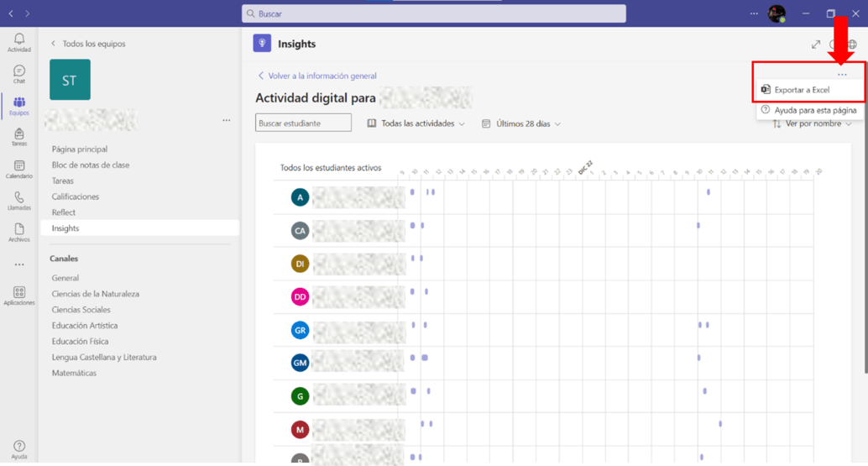Click the Insights lightbulb app icon
Viewport: 868px width, 466px height.
(262, 43)
